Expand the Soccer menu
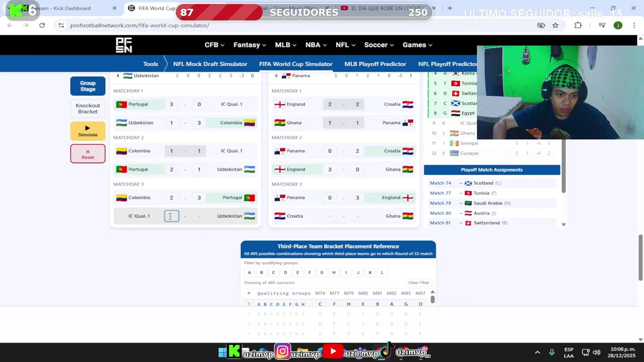The width and height of the screenshot is (644, 362). (x=379, y=45)
